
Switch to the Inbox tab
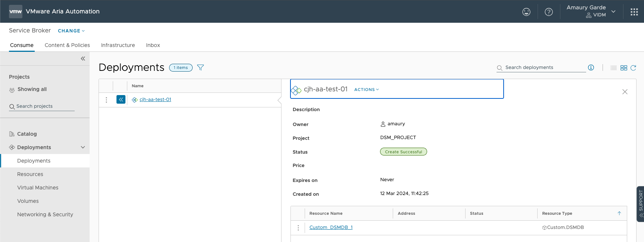point(153,45)
